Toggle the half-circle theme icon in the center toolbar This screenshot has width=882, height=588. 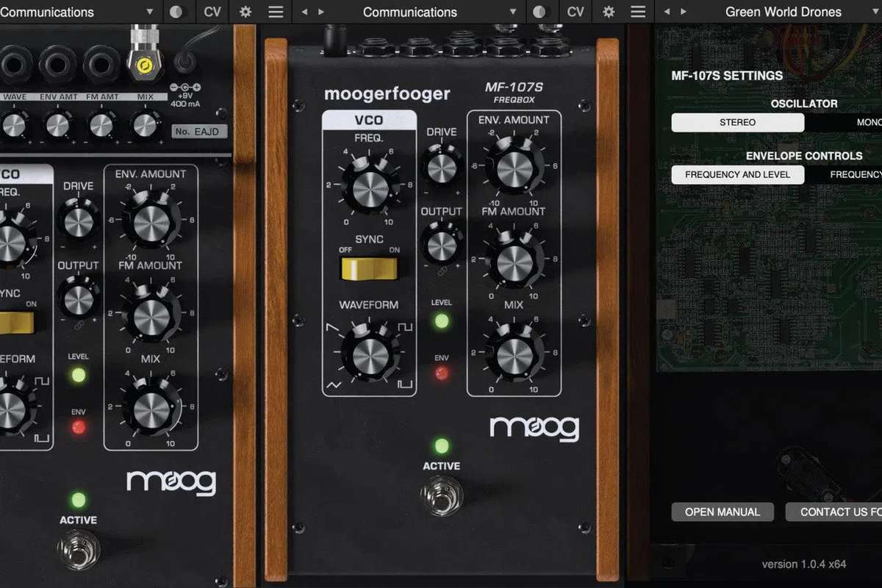542,12
